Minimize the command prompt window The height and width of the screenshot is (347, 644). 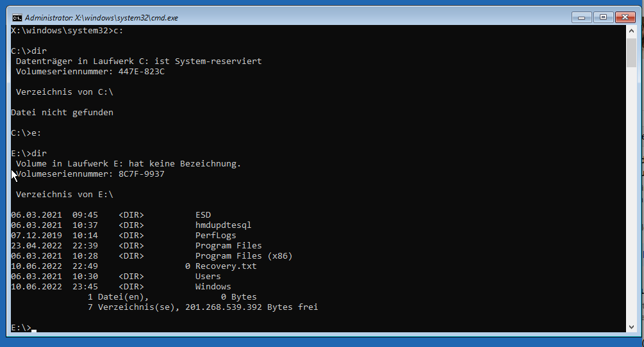point(582,17)
